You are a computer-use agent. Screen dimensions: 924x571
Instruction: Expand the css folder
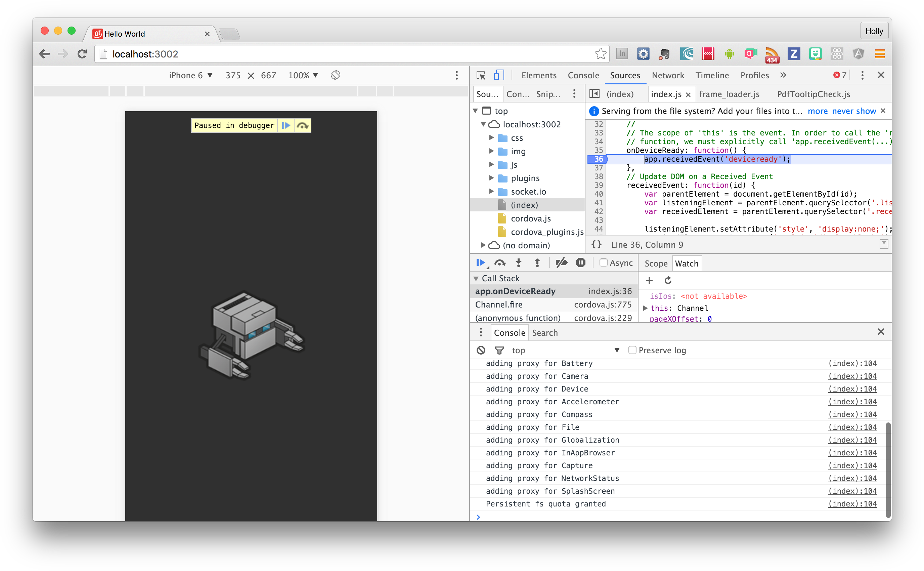click(491, 137)
